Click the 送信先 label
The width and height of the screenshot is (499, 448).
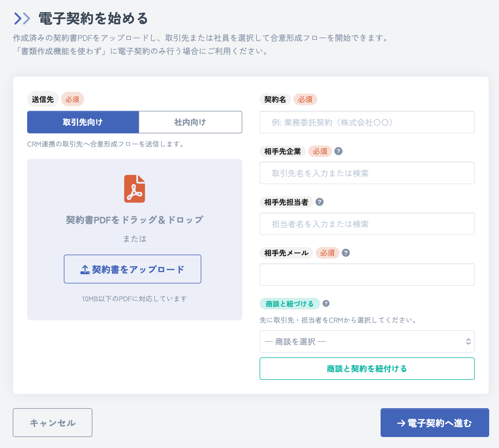click(43, 99)
